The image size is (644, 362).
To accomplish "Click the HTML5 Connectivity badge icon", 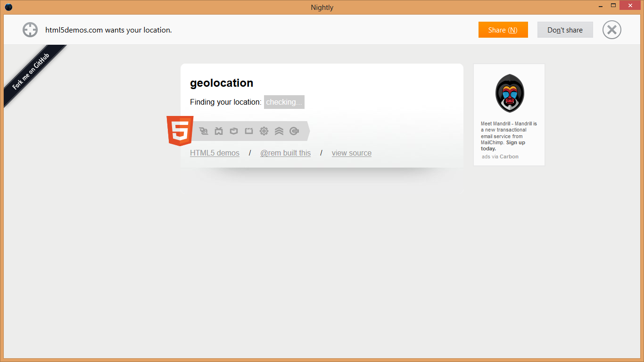I will pyautogui.click(x=204, y=131).
